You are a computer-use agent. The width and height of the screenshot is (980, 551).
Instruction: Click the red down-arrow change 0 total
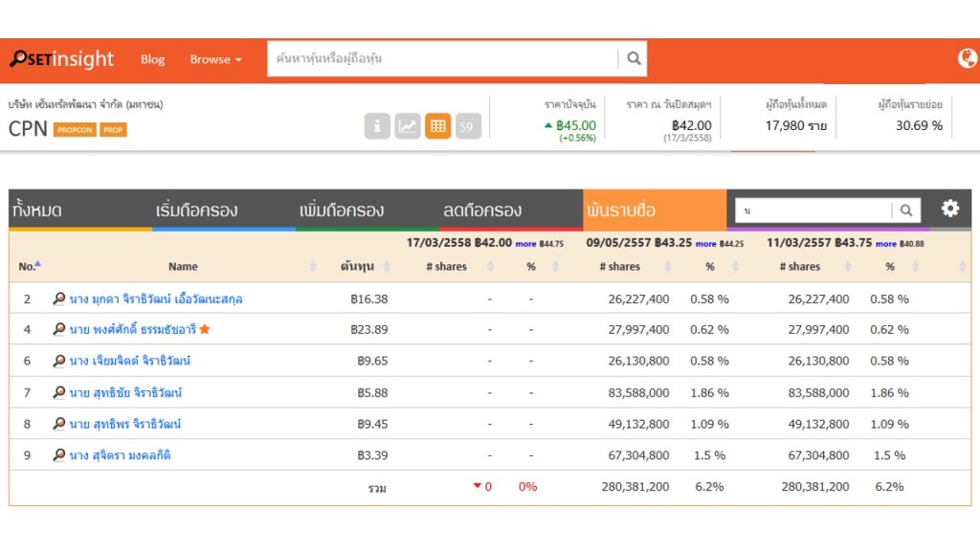point(482,487)
